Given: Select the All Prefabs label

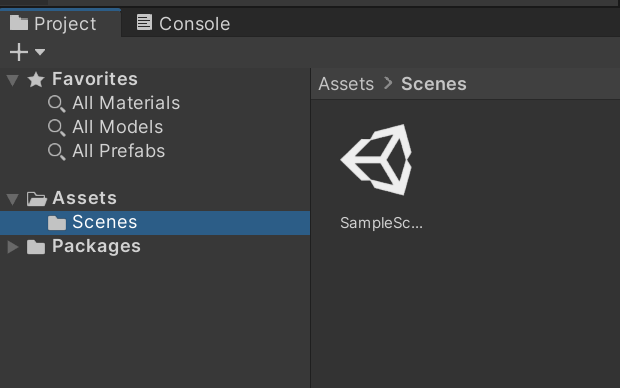Looking at the screenshot, I should 119,151.
